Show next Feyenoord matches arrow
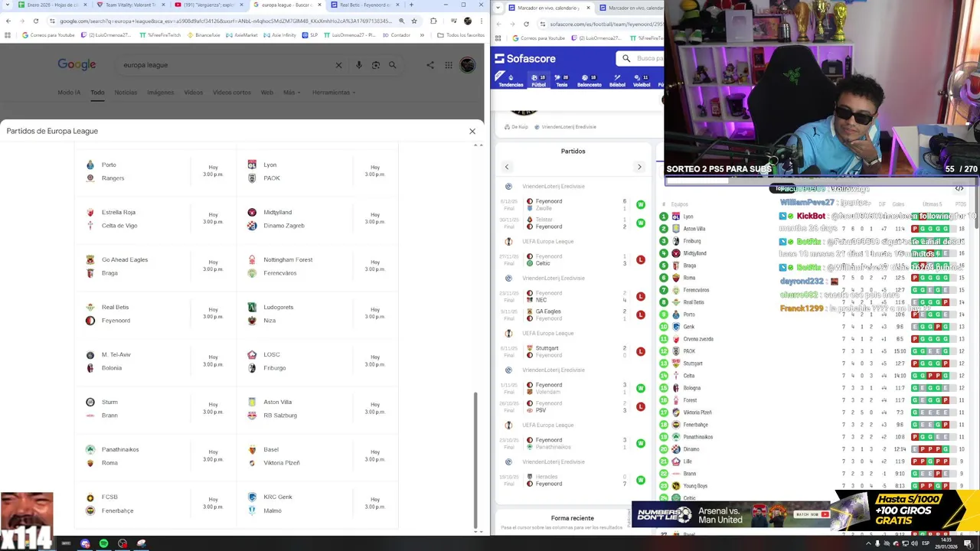Screen dimensions: 980x551 click(x=639, y=167)
